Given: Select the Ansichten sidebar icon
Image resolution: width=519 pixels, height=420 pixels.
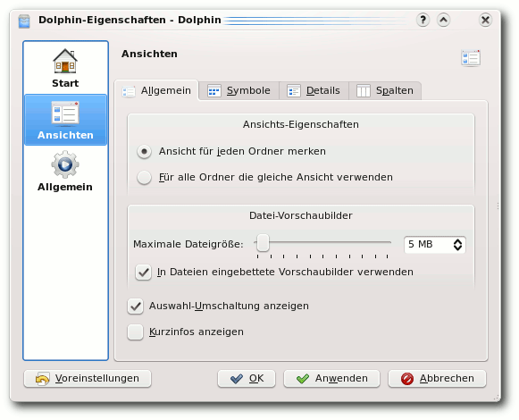Looking at the screenshot, I should pyautogui.click(x=65, y=113).
